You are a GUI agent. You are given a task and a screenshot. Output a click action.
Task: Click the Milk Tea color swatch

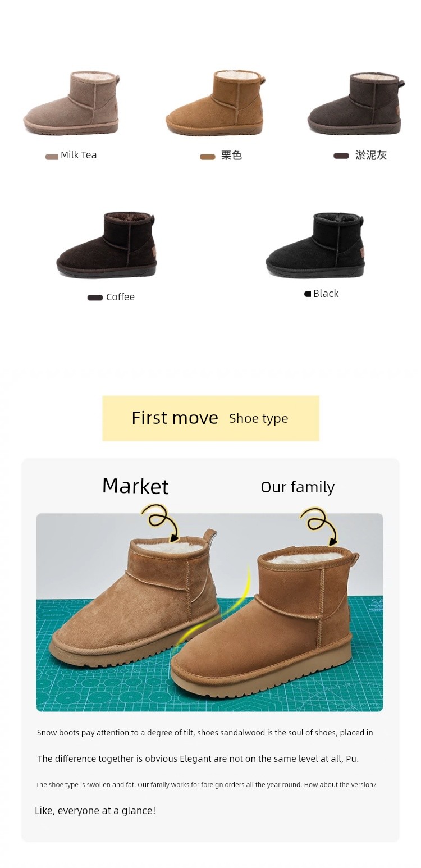click(52, 157)
